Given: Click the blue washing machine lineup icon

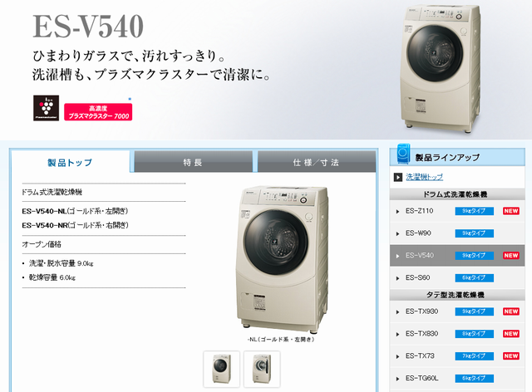Looking at the screenshot, I should tap(403, 154).
